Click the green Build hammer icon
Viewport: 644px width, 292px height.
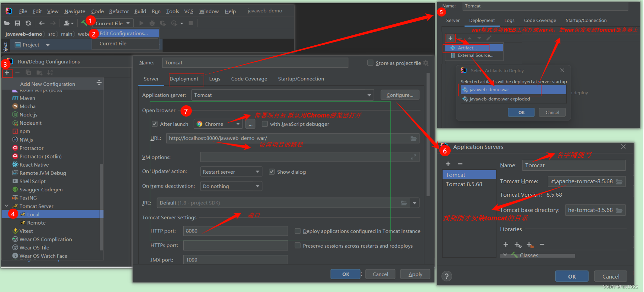(x=84, y=23)
